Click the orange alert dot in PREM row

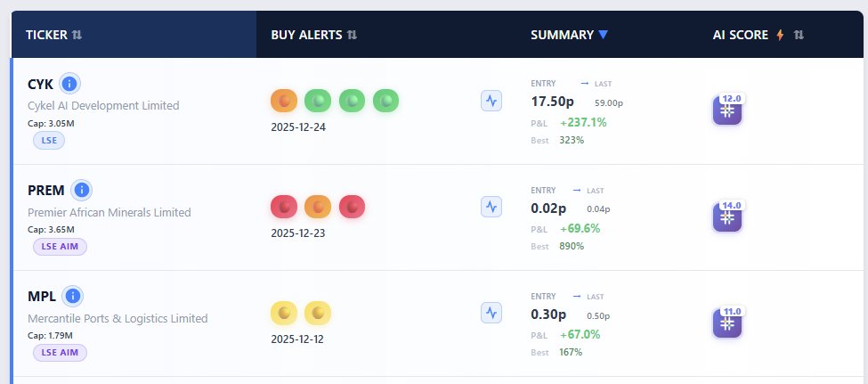pos(318,207)
